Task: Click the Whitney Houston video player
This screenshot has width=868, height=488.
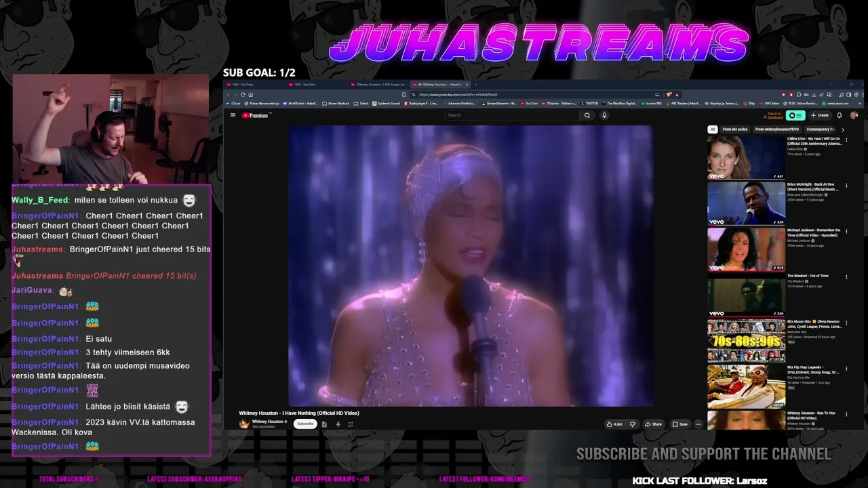Action: 471,266
